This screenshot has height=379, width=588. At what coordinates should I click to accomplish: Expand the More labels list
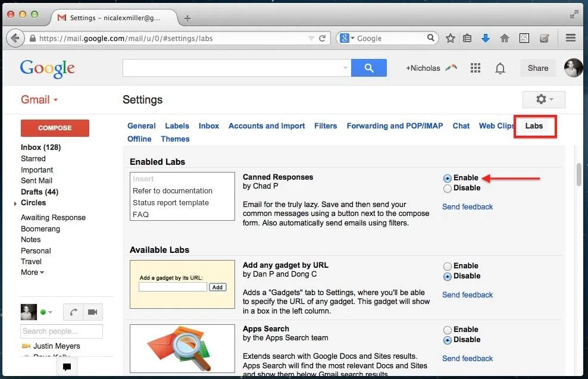click(x=32, y=272)
